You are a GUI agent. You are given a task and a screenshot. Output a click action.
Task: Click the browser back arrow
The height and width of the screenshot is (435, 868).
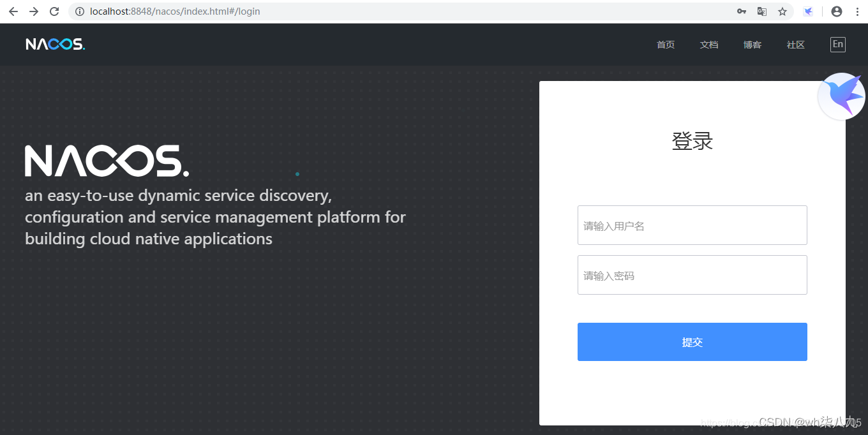pos(13,11)
